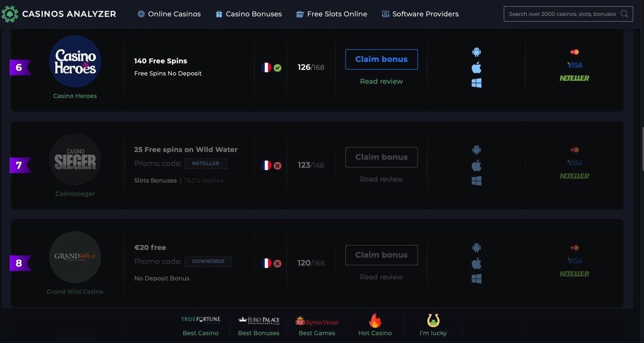The height and width of the screenshot is (343, 644).
Task: Open the Grand Wild logo thumbnail
Action: [x=75, y=257]
